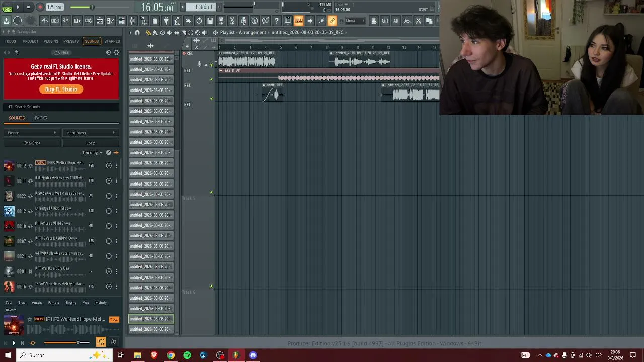Toggle the Sync BPM button
The height and width of the screenshot is (362, 644).
[x=101, y=342]
